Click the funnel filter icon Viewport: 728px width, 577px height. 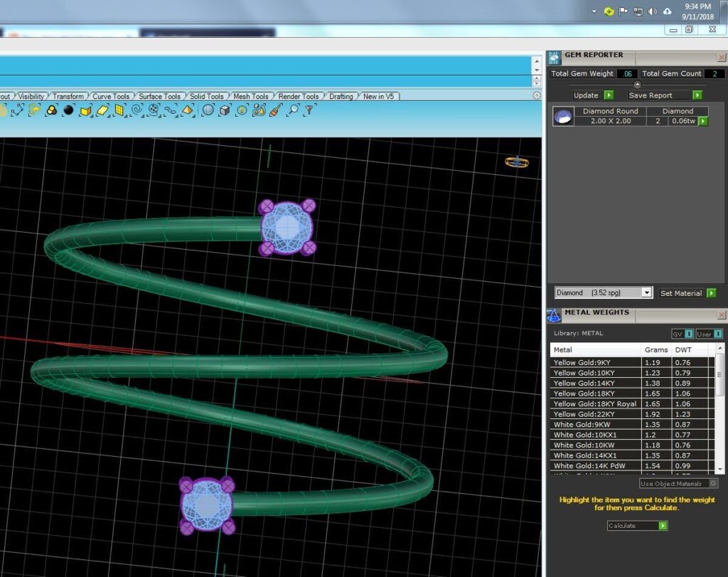tap(309, 110)
